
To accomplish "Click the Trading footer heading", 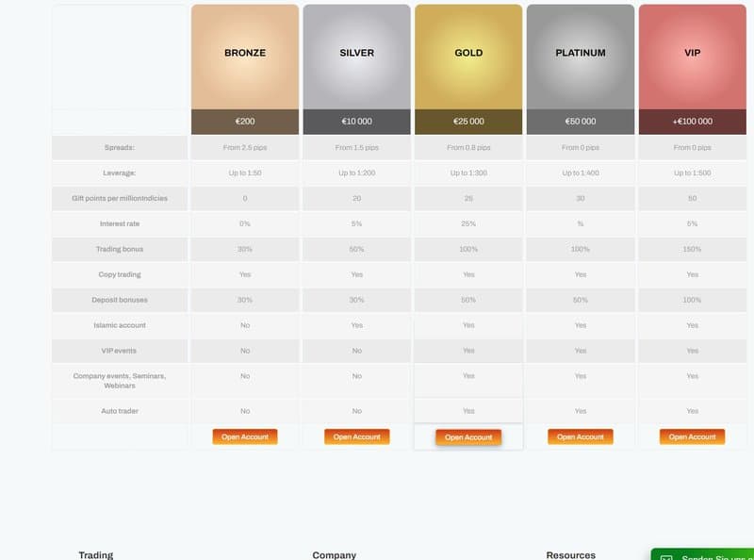I will click(x=96, y=555).
